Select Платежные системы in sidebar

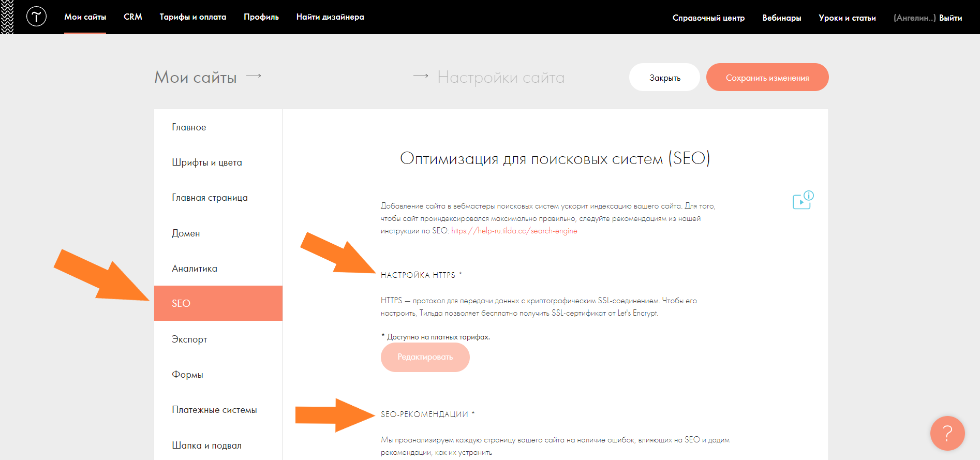point(218,410)
